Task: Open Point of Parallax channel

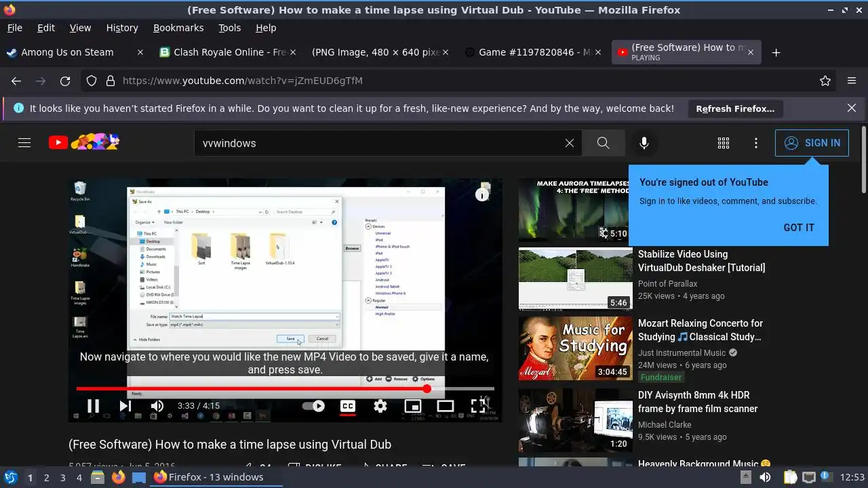Action: (x=667, y=284)
